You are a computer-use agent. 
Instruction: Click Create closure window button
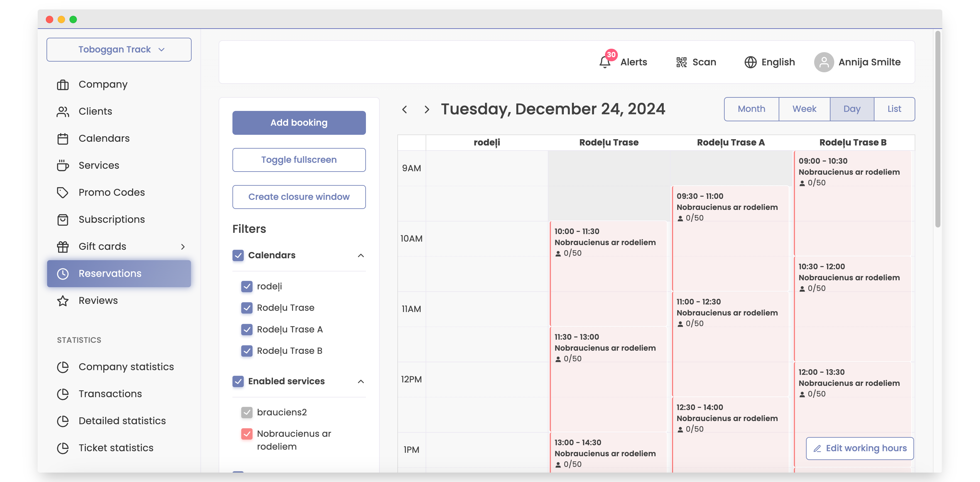click(x=299, y=197)
